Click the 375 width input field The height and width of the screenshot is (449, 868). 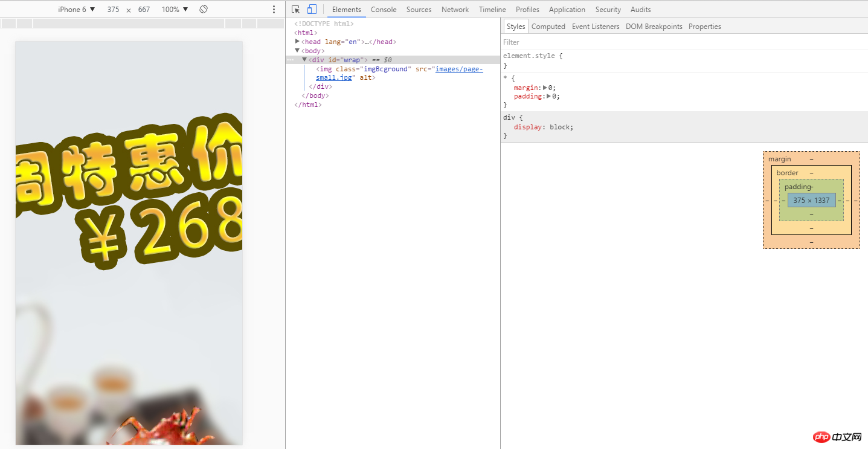[x=113, y=10]
